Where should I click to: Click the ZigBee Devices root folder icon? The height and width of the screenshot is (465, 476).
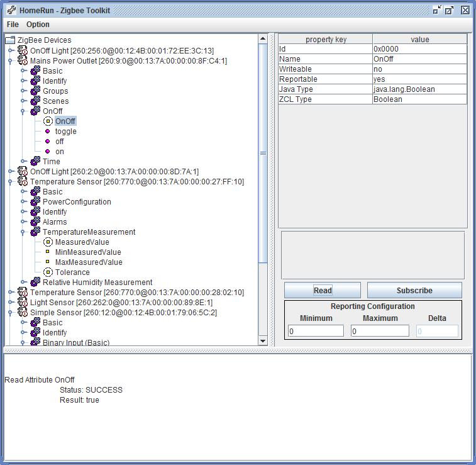click(x=10, y=40)
